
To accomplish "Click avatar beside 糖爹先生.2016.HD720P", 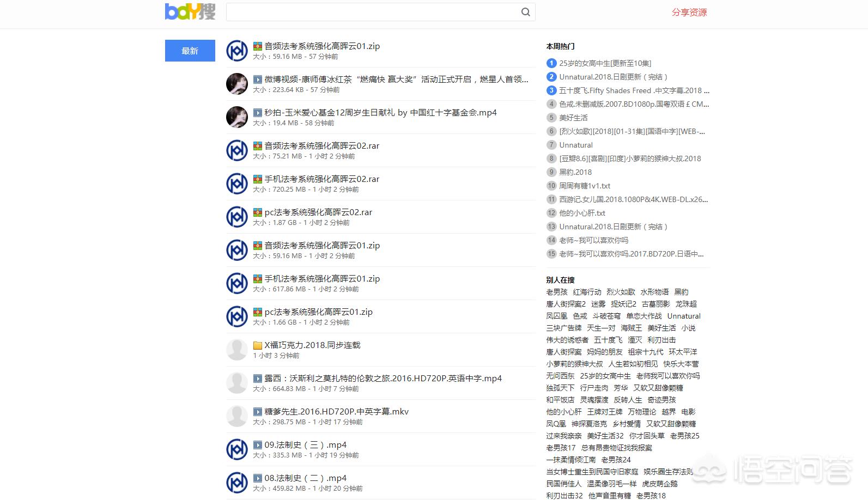I will click(x=237, y=416).
